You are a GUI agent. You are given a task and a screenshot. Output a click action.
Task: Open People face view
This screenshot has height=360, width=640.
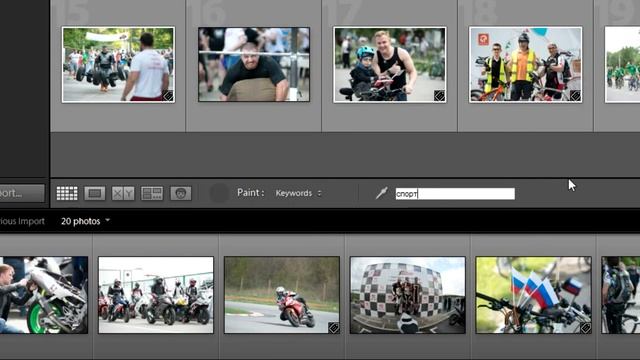click(x=181, y=193)
